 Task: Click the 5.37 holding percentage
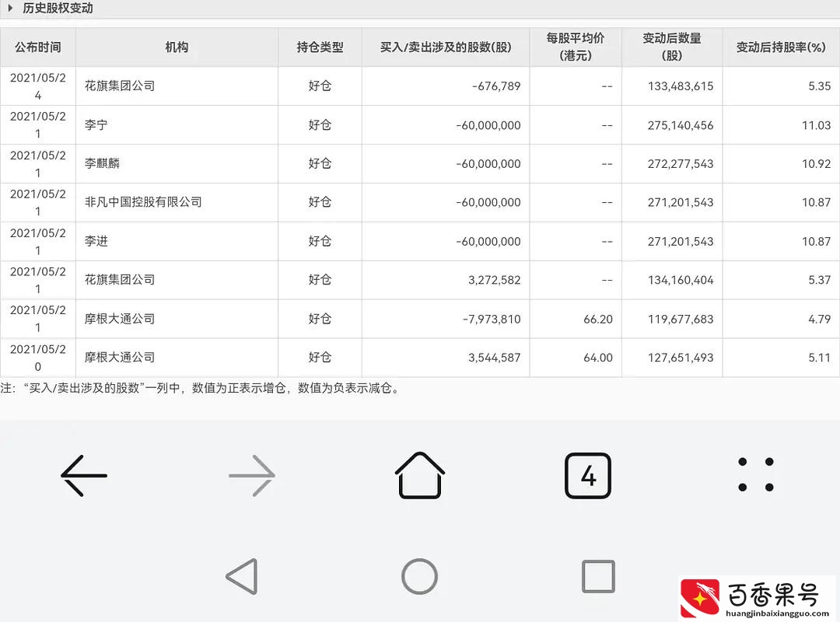819,280
